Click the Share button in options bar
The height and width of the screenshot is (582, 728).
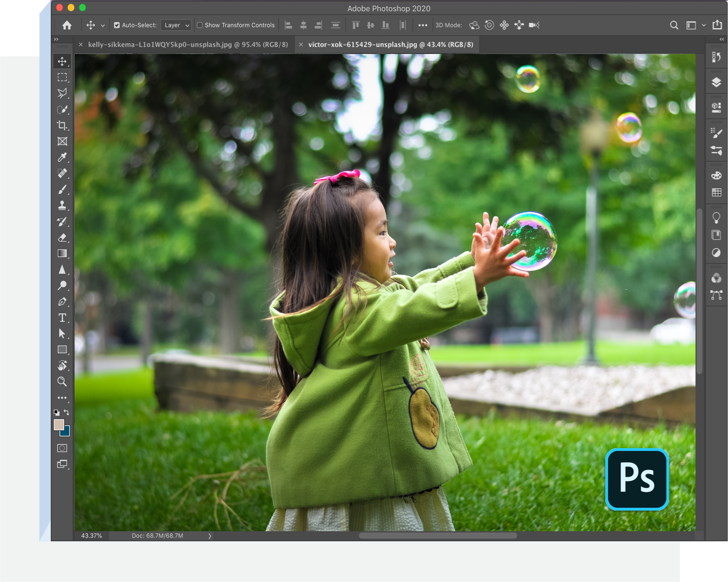[x=717, y=25]
